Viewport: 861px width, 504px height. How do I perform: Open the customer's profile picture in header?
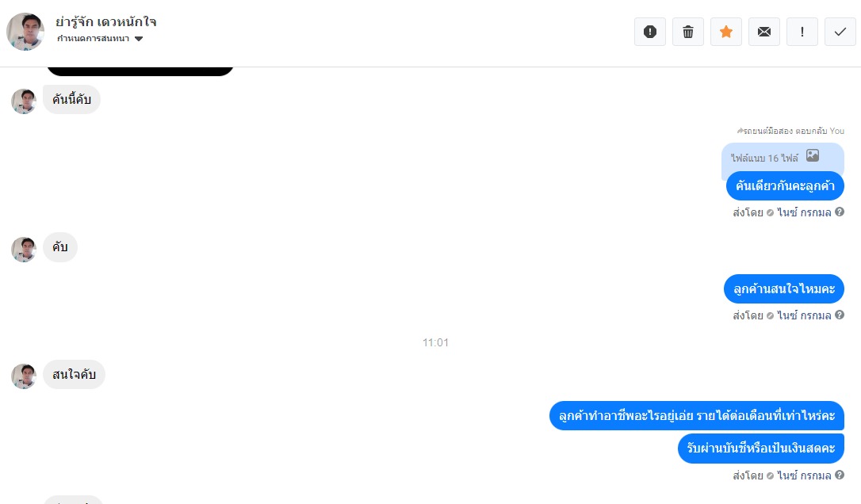click(25, 31)
